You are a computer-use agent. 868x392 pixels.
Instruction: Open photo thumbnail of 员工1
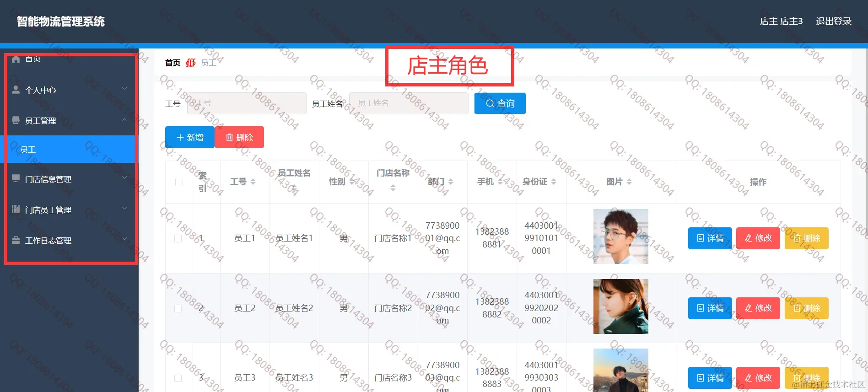[620, 236]
